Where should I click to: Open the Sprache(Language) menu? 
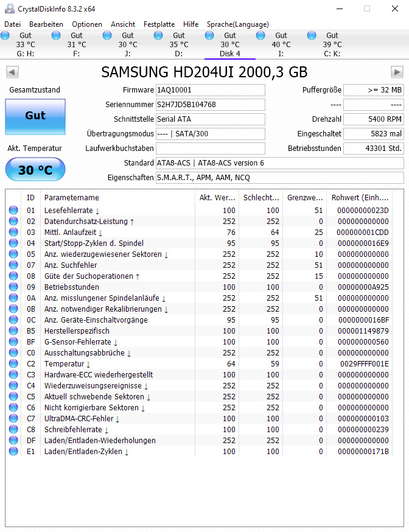pyautogui.click(x=238, y=24)
